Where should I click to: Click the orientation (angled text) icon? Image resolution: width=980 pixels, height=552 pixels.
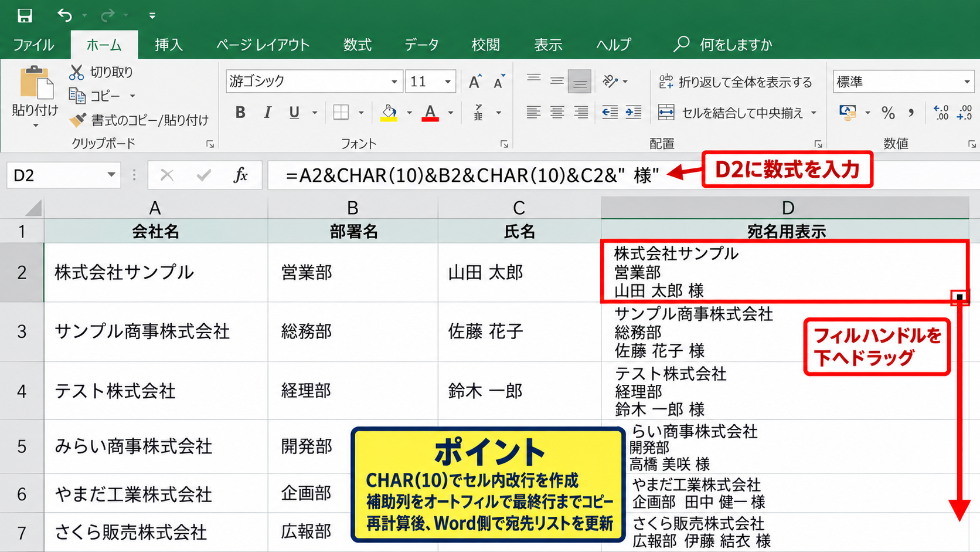coord(610,81)
